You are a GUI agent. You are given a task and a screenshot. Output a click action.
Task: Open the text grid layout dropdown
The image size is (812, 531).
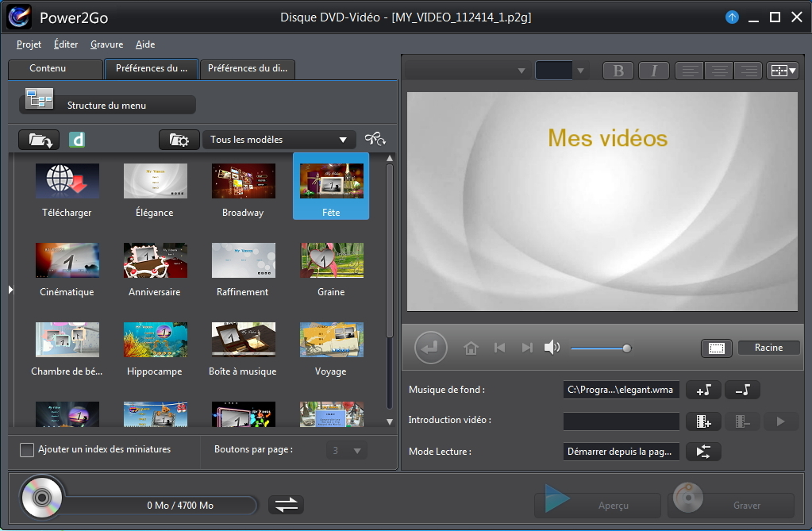point(783,71)
